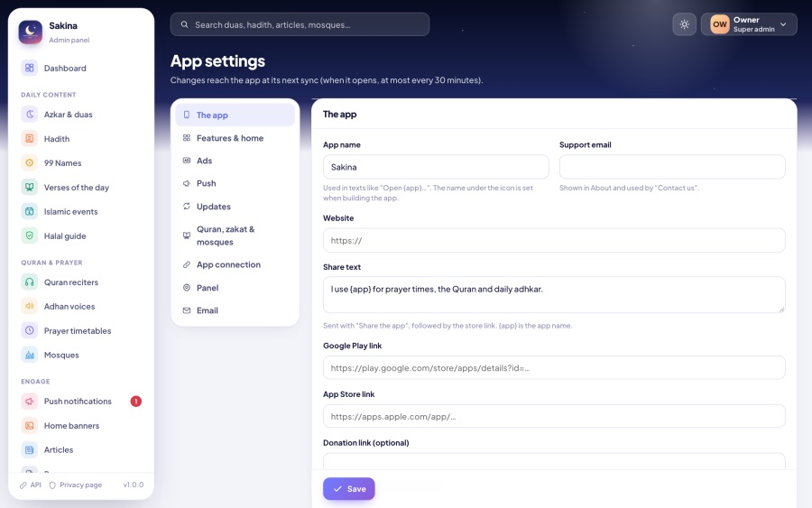
Task: Click the Donation link optional field
Action: (x=554, y=461)
